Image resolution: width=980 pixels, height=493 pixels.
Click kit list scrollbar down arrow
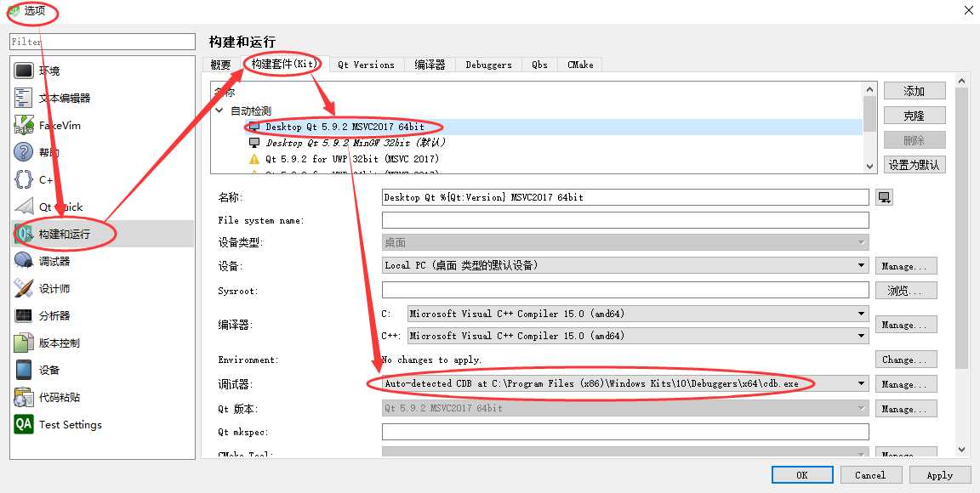(x=870, y=167)
